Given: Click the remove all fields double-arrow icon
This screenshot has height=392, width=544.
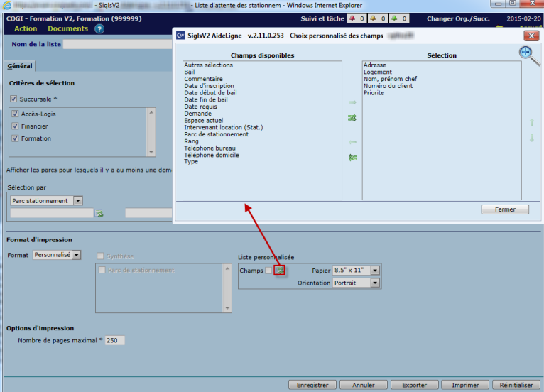Looking at the screenshot, I should [x=352, y=157].
